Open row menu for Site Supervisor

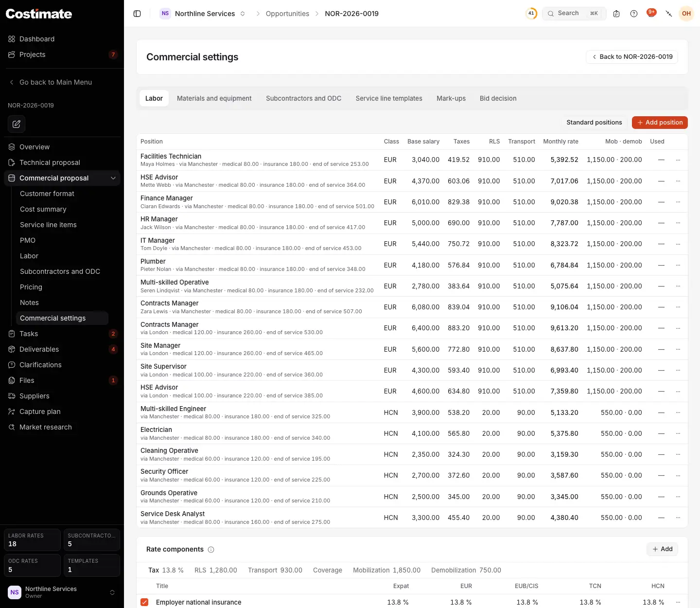(x=678, y=370)
